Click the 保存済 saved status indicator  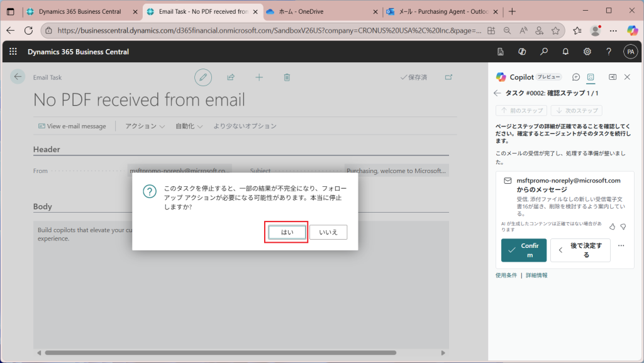(414, 77)
